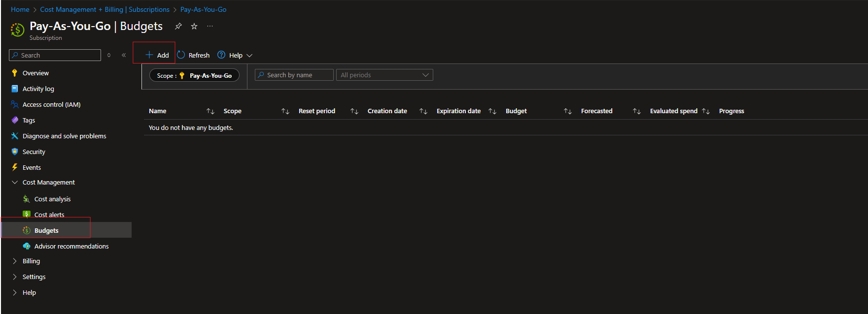
Task: Click the Diagnose and solve problems icon
Action: (x=15, y=136)
